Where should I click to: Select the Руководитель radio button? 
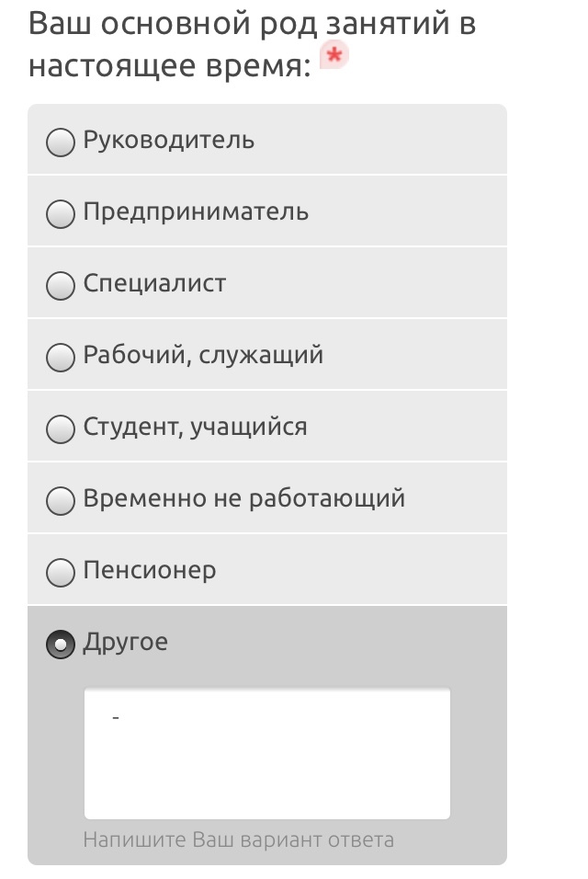point(61,143)
